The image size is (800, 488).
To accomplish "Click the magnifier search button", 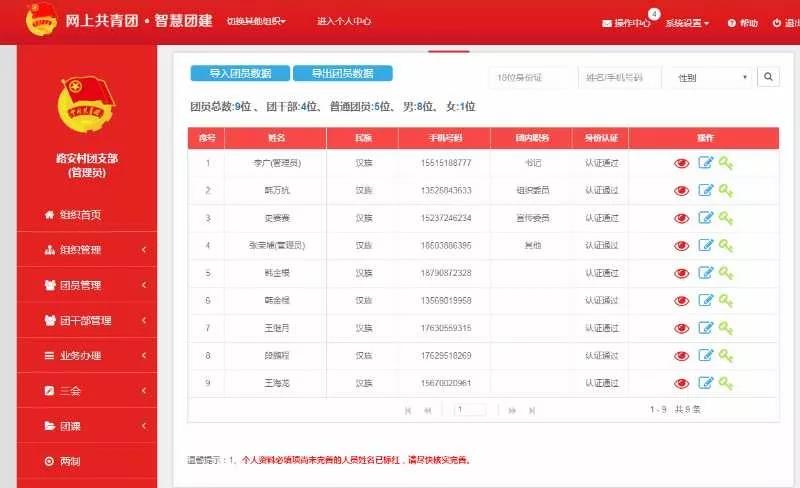I will 768,77.
